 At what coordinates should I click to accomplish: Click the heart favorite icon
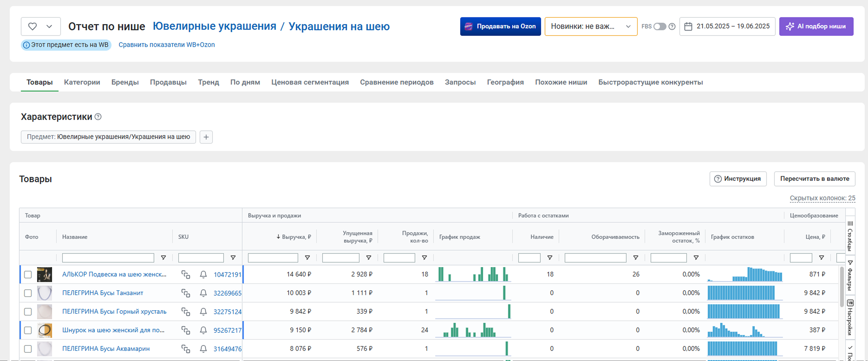point(32,26)
